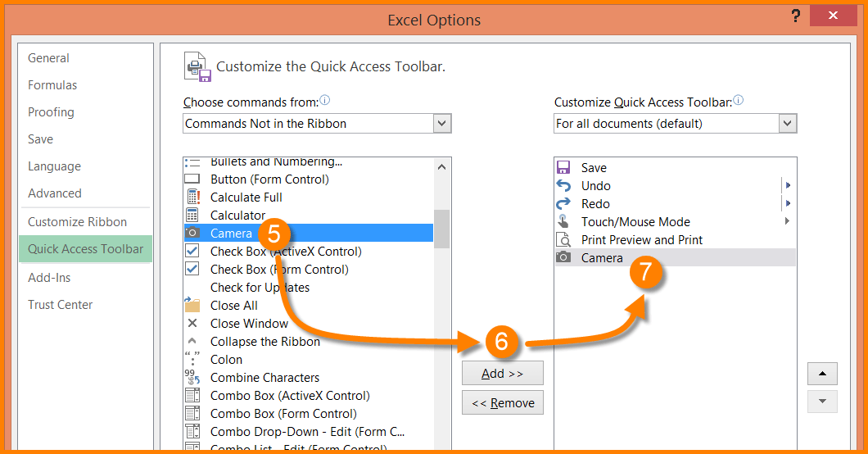Select Calculate Full in the commands list
The image size is (868, 454).
click(x=309, y=197)
